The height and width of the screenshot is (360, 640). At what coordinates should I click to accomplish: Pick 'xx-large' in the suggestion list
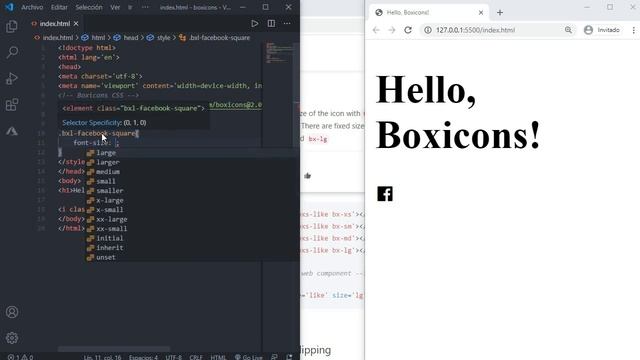click(192, 219)
